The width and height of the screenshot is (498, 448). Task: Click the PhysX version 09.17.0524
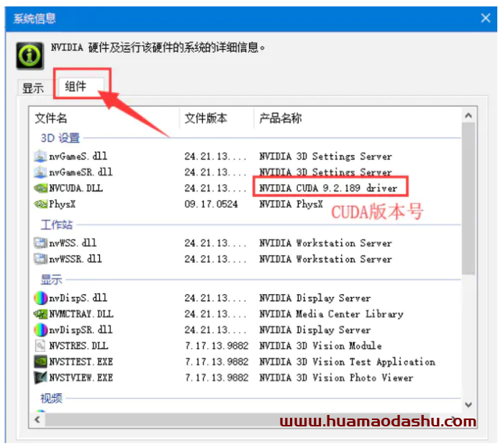coord(211,204)
